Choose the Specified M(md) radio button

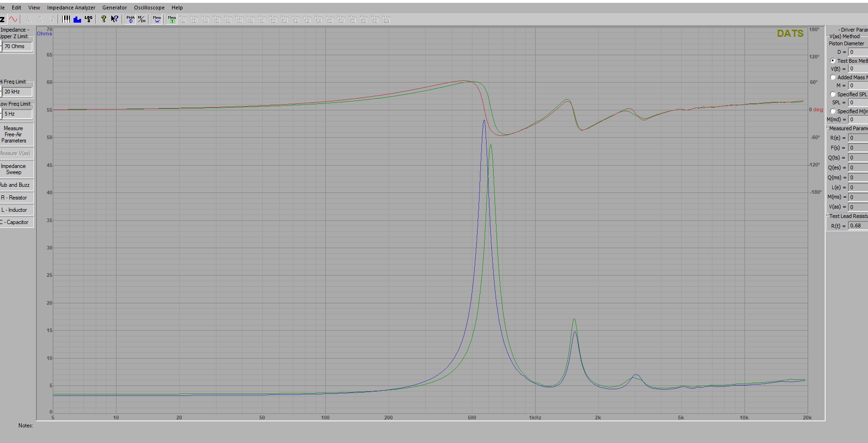click(x=833, y=111)
